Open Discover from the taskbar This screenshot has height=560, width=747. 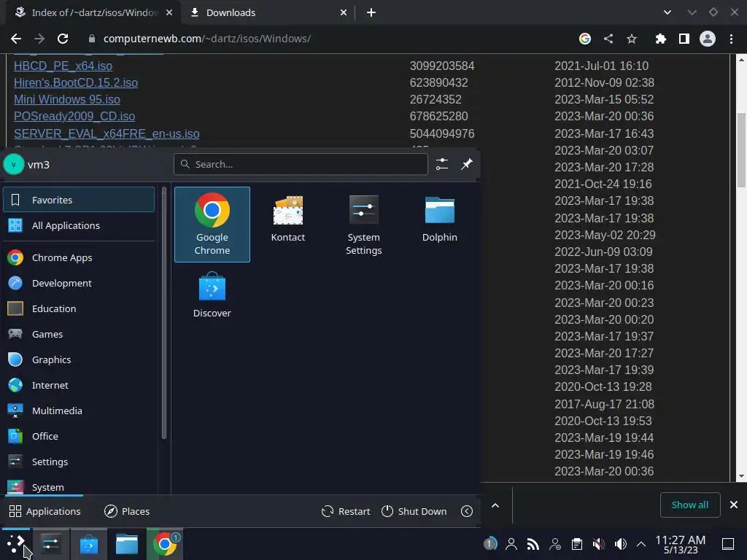pyautogui.click(x=88, y=544)
